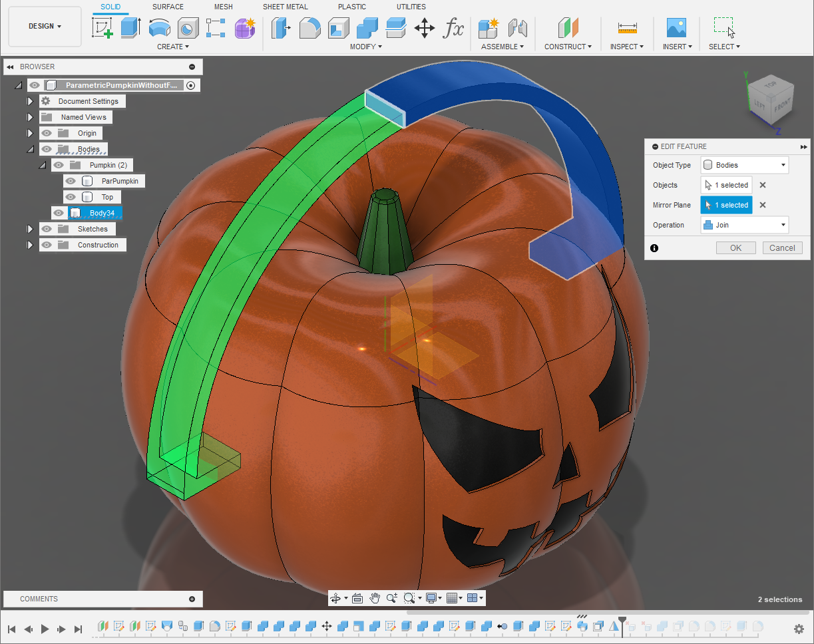Select the Offset Face tool

pyautogui.click(x=396, y=28)
